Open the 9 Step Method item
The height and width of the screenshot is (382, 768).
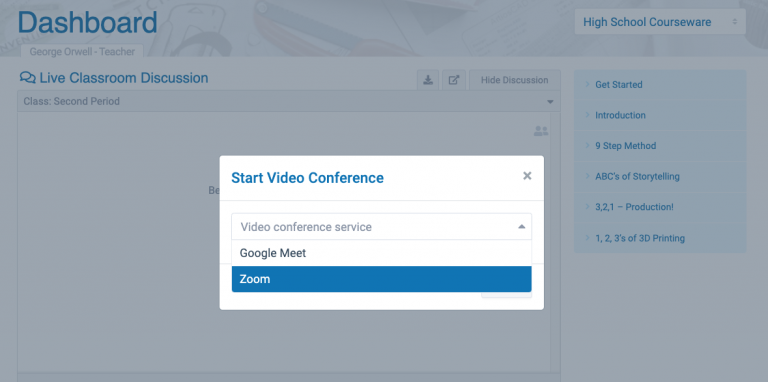[x=660, y=146]
